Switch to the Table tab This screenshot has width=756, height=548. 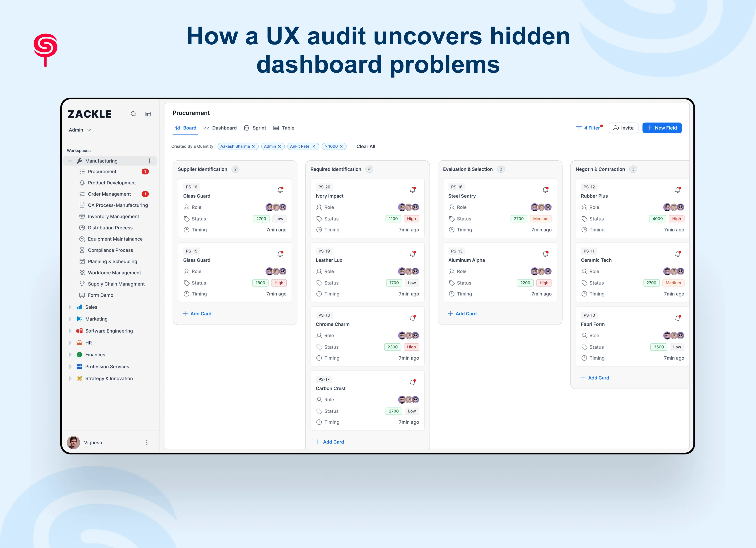pyautogui.click(x=284, y=128)
